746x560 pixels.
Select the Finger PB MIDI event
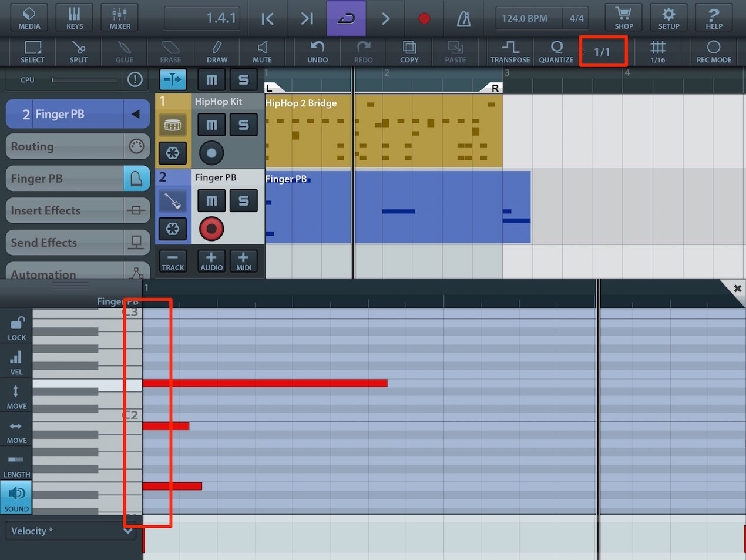click(398, 207)
